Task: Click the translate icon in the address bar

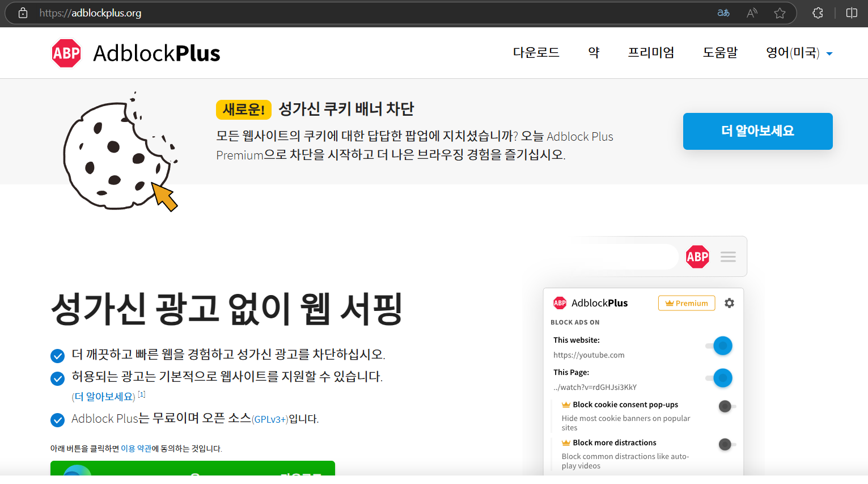Action: [723, 12]
